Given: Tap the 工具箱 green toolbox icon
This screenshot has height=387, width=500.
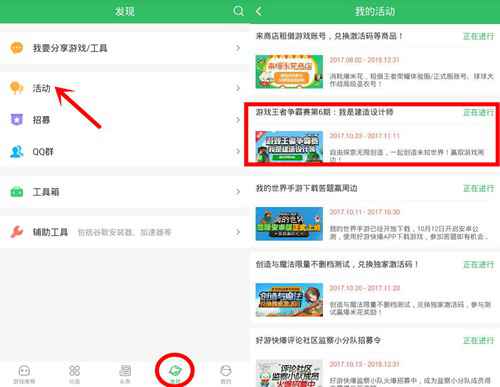Looking at the screenshot, I should (x=17, y=192).
